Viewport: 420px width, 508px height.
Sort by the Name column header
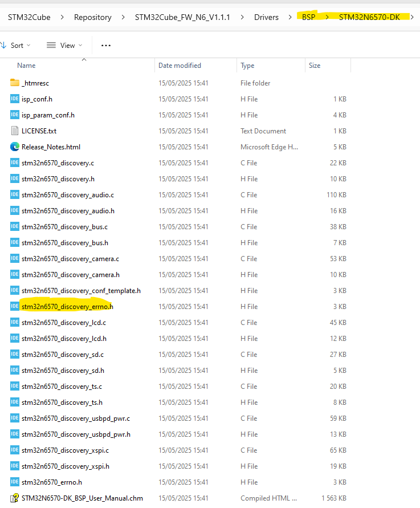click(26, 66)
